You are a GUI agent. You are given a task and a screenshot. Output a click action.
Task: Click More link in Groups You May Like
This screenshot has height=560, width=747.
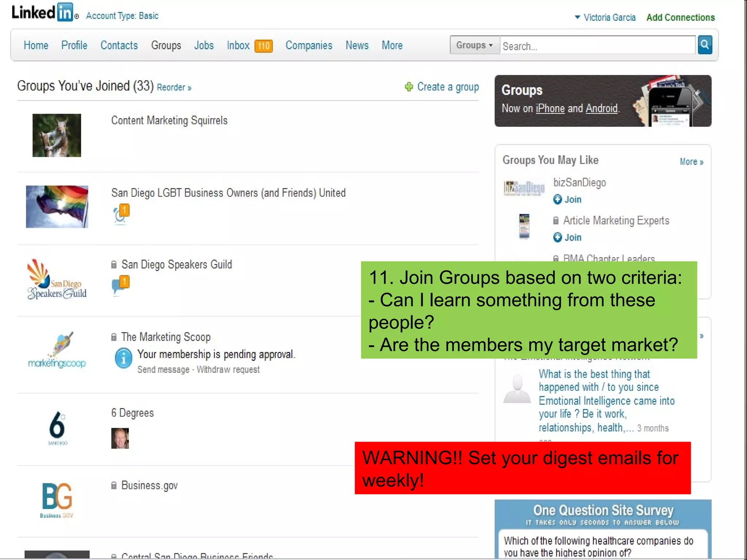pos(692,162)
